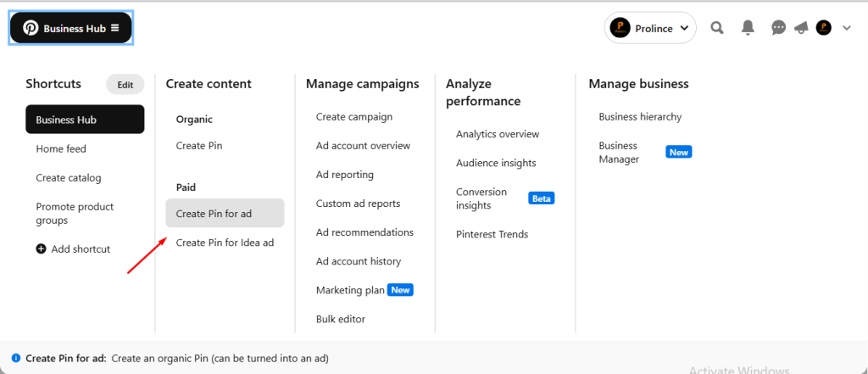Select Create Pin for Idea ad

click(225, 243)
